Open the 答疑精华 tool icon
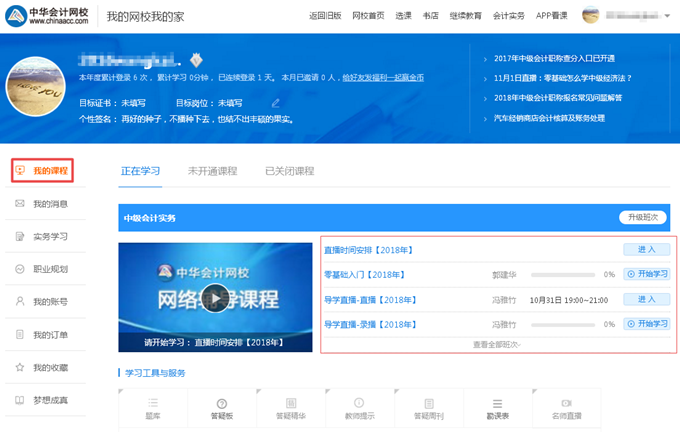 pos(291,403)
